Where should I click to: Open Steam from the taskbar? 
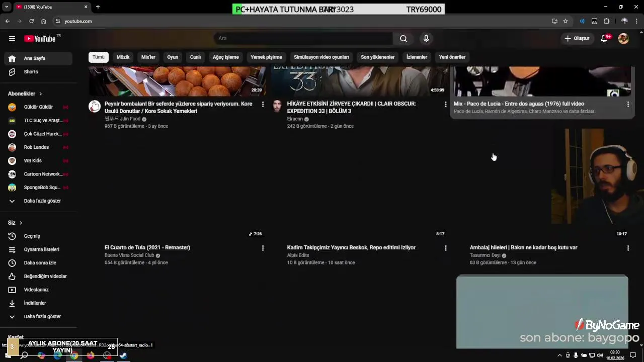coord(123,355)
